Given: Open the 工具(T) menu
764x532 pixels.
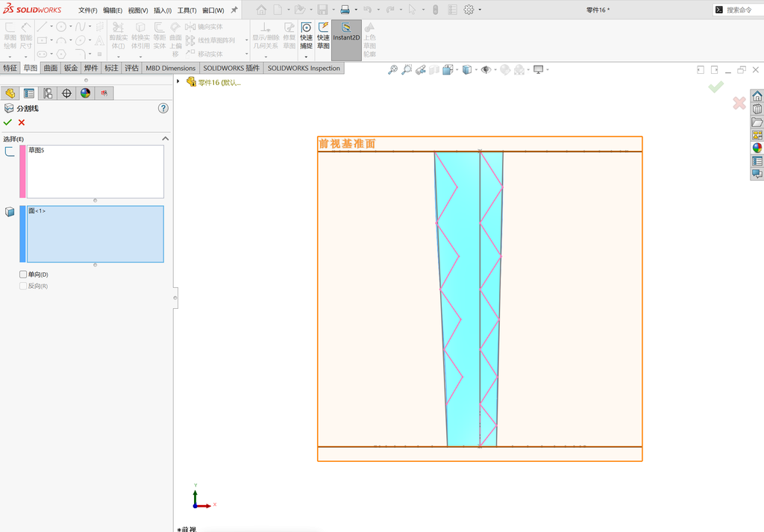Looking at the screenshot, I should pos(187,10).
